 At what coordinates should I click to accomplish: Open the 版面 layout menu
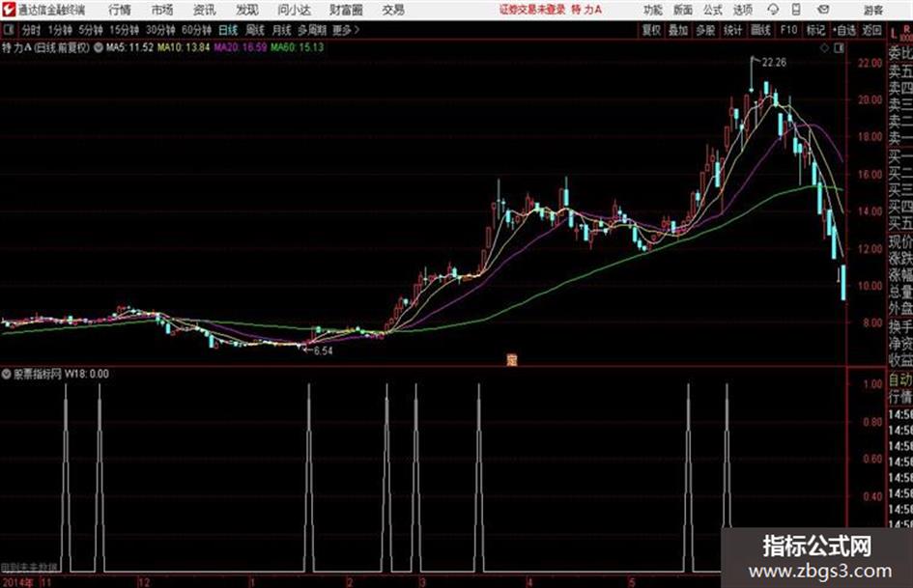click(x=682, y=10)
